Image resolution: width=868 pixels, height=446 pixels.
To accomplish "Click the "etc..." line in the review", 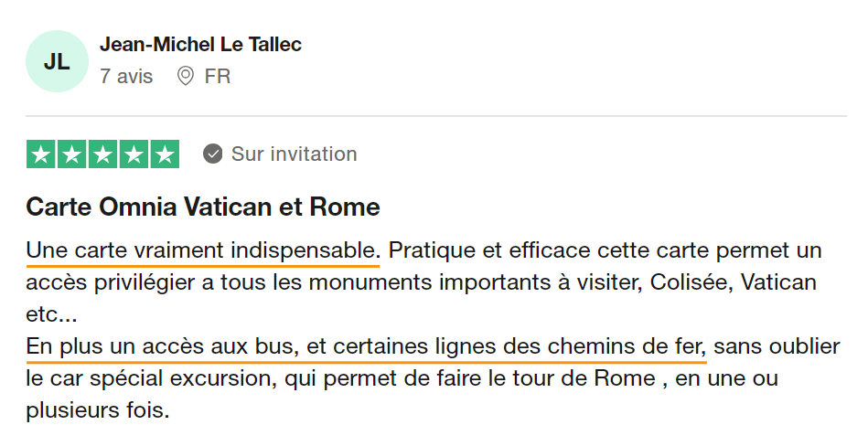I will (51, 315).
